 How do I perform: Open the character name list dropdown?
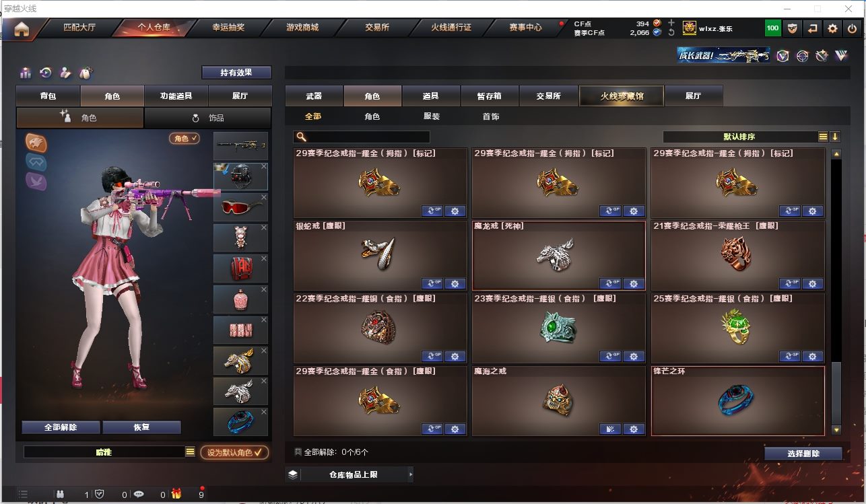tap(191, 452)
